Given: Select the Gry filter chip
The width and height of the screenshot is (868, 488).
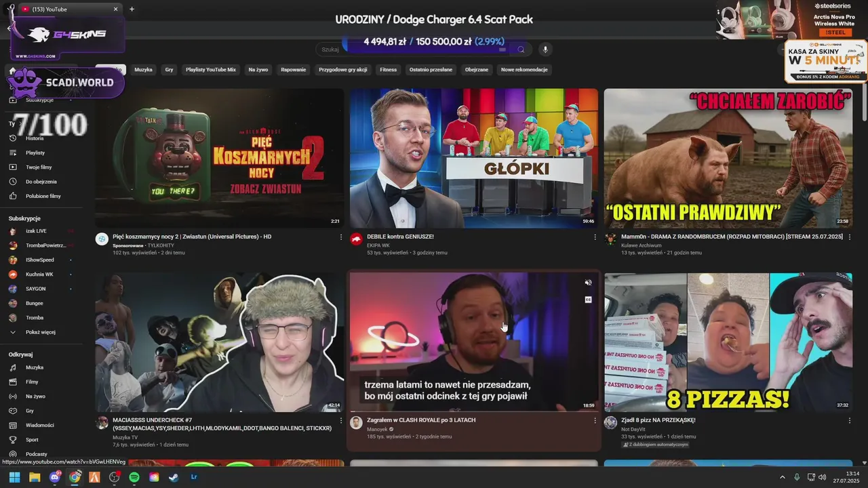Looking at the screenshot, I should pyautogui.click(x=169, y=70).
